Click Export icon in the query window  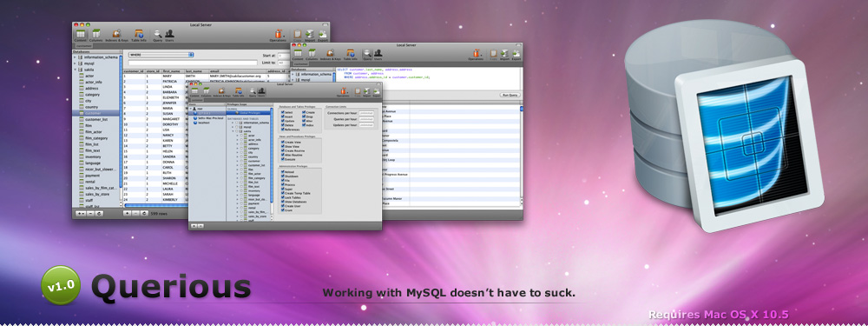pos(516,54)
